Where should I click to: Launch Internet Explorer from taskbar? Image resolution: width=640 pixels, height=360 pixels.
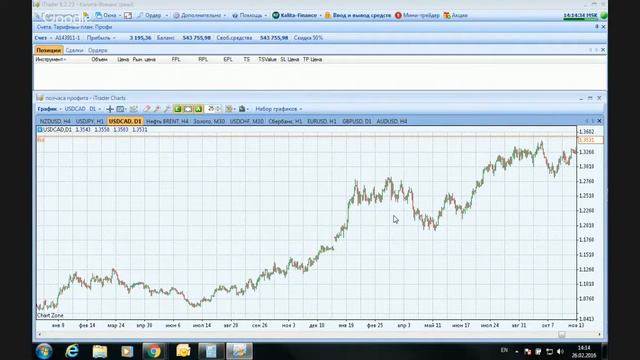[x=72, y=351]
